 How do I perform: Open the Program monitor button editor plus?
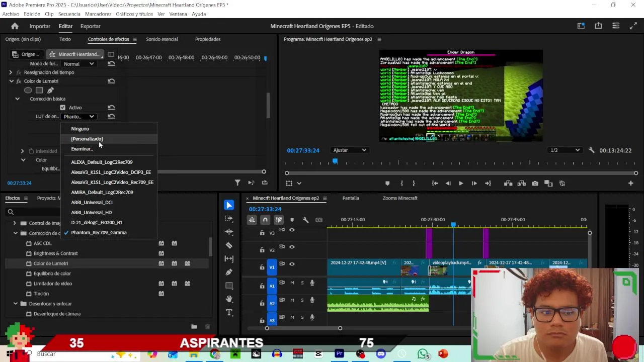pos(630,184)
